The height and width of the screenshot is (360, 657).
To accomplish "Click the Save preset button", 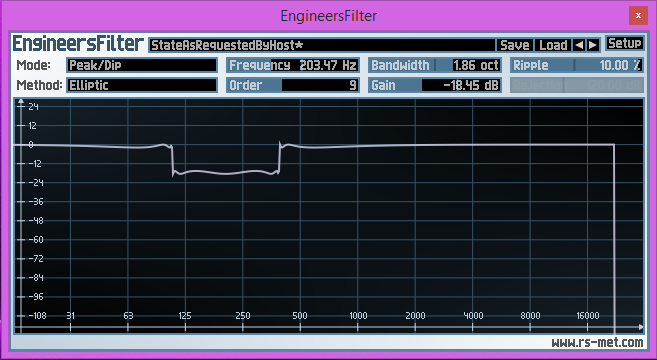I will click(x=515, y=45).
